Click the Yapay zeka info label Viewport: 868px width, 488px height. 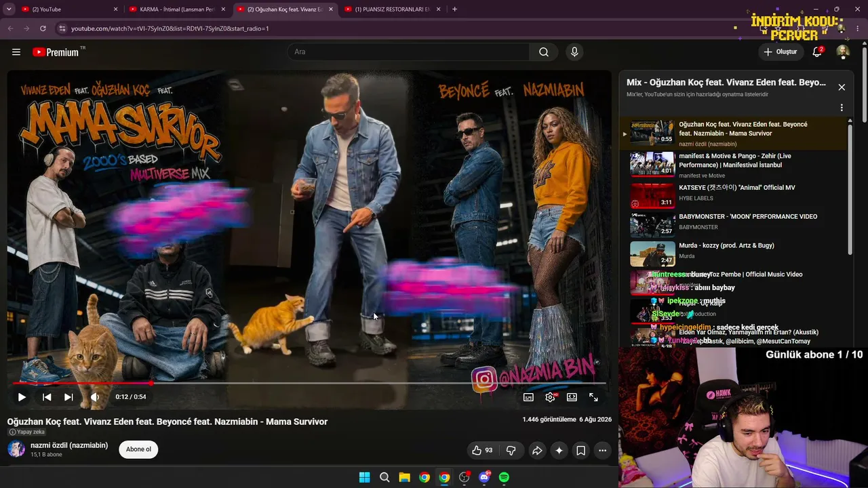click(x=27, y=432)
